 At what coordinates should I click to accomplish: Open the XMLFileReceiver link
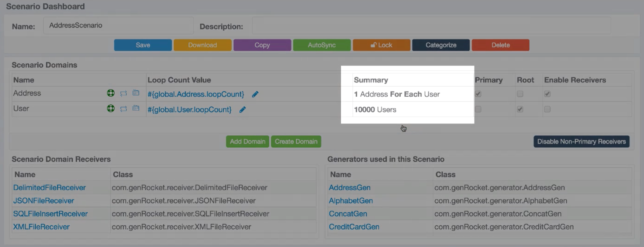[41, 227]
